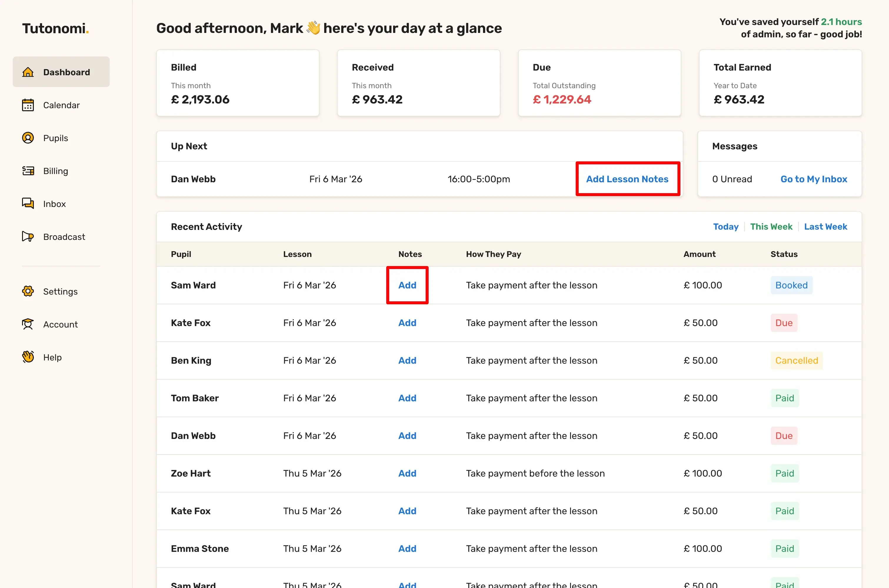Click the Billing icon in sidebar
Screen dimensions: 889x588
tap(28, 171)
